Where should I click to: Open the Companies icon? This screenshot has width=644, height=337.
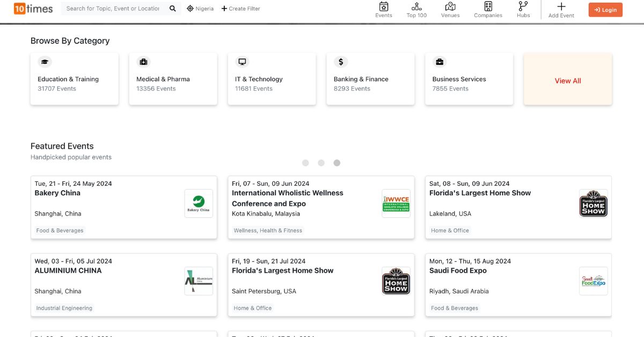488,7
